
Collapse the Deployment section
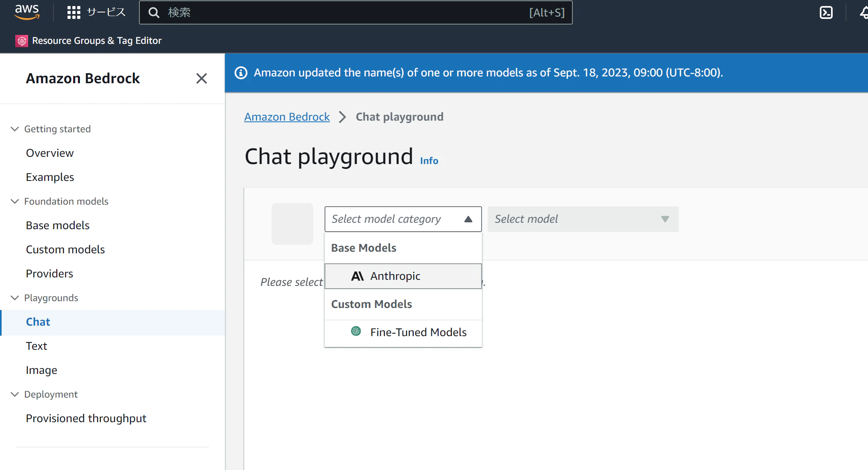pos(15,394)
